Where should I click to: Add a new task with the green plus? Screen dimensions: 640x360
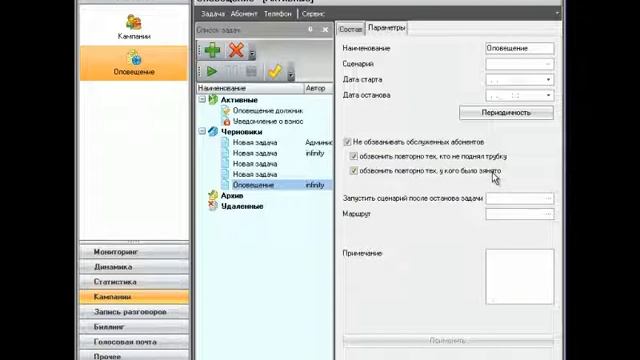pyautogui.click(x=212, y=51)
